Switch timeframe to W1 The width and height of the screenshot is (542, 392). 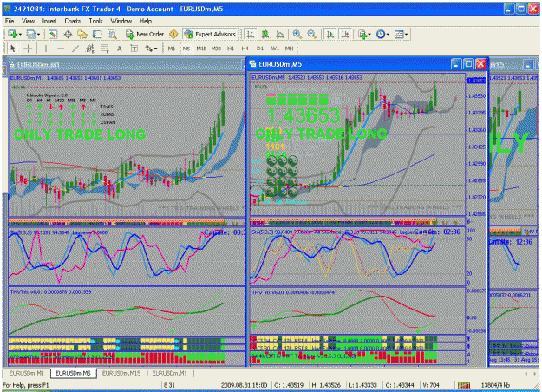[x=275, y=49]
